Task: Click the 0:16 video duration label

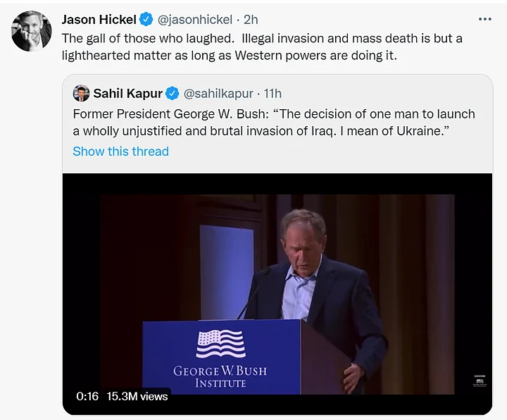Action: (88, 397)
